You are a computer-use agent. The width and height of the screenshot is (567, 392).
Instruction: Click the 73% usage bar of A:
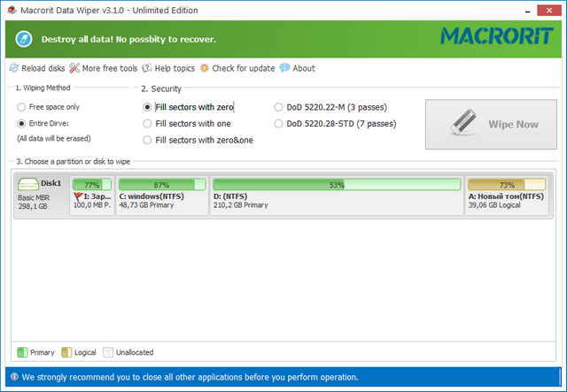pyautogui.click(x=507, y=185)
